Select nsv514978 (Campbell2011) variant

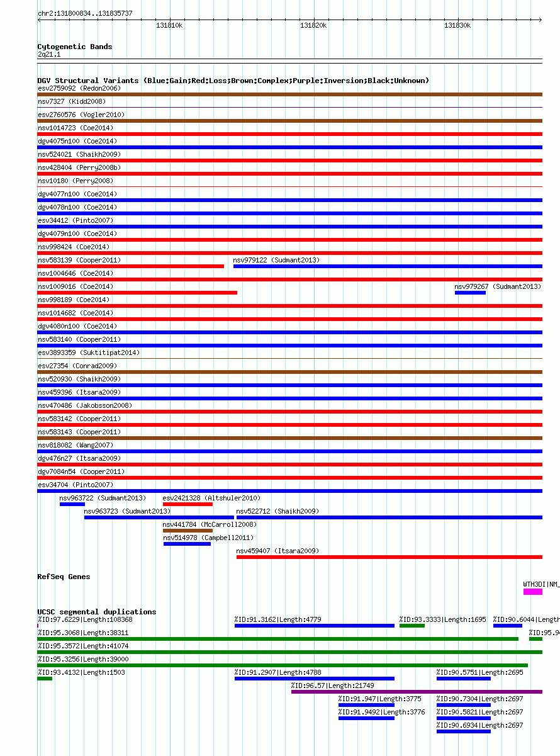pos(187,544)
